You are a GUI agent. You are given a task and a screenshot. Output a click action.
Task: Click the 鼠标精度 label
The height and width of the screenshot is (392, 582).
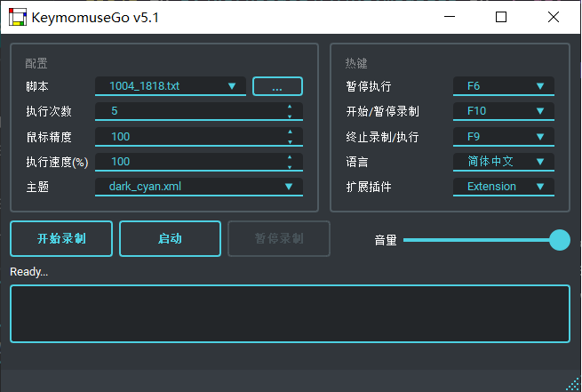pyautogui.click(x=49, y=137)
